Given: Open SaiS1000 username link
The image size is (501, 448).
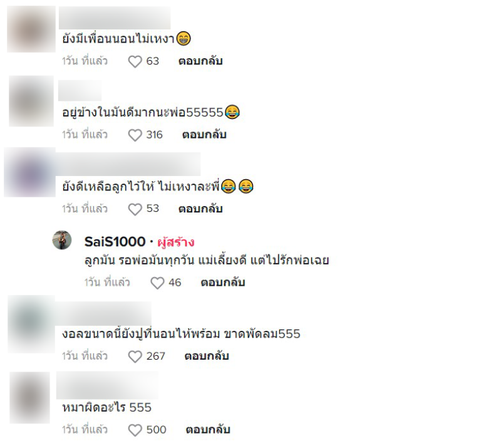Looking at the screenshot, I should pos(115,242).
